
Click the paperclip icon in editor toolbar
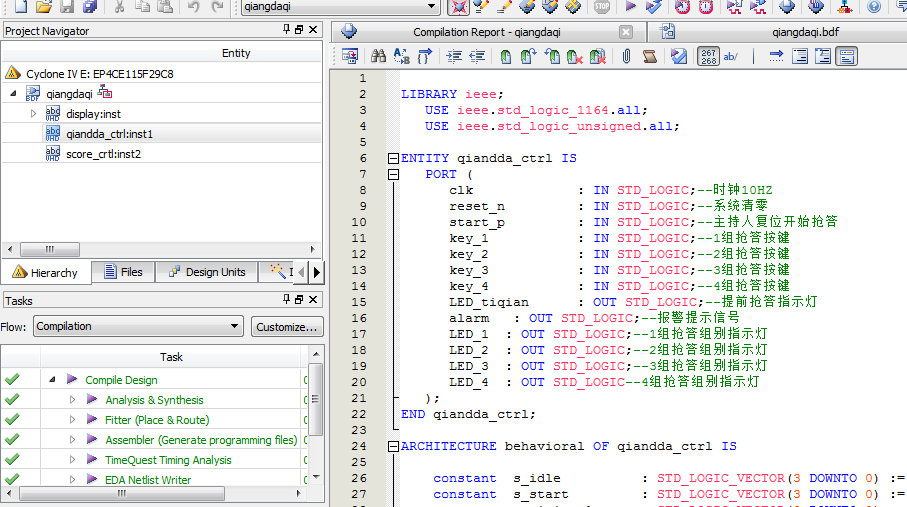[x=626, y=57]
